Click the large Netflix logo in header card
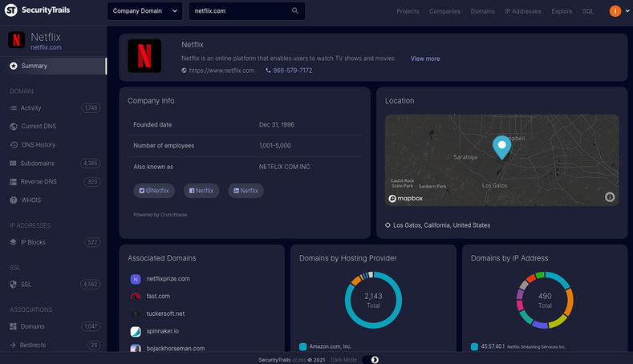 pyautogui.click(x=144, y=55)
